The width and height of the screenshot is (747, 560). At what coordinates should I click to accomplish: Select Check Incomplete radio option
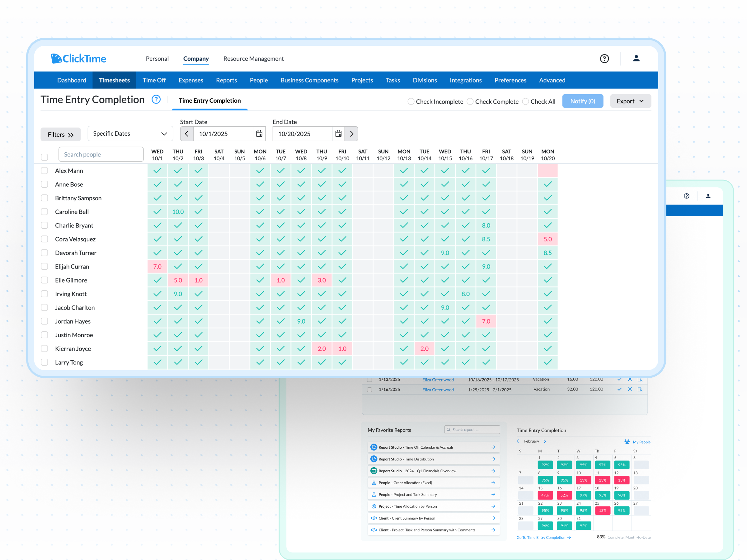pos(411,102)
